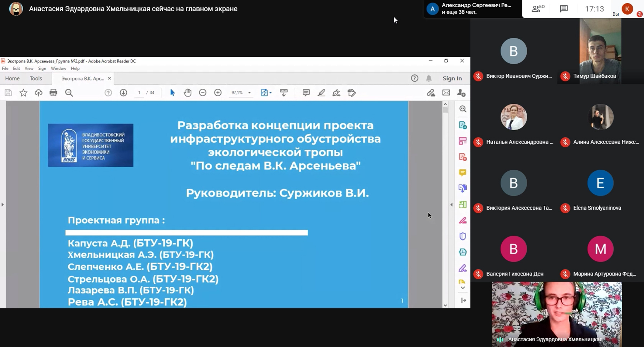
Task: Choose the Selection arrow tool
Action: point(172,93)
